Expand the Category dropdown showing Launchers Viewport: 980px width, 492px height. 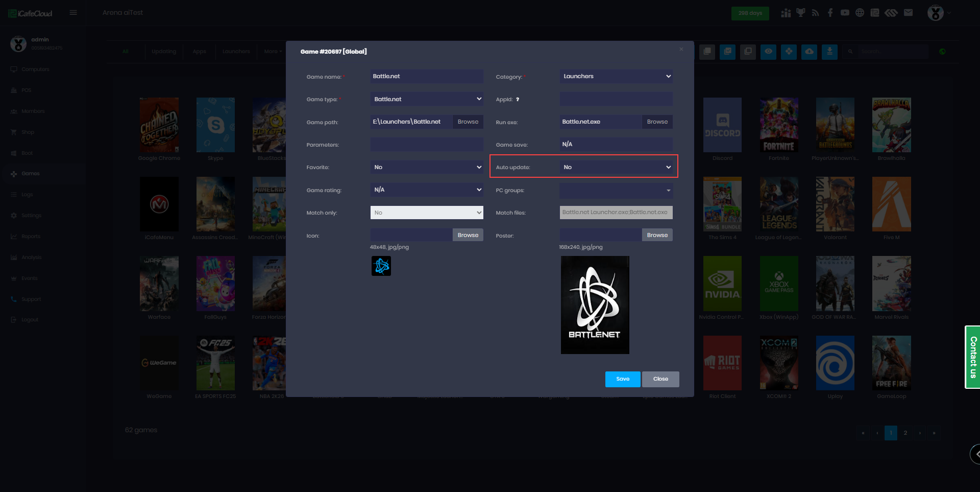tap(616, 77)
